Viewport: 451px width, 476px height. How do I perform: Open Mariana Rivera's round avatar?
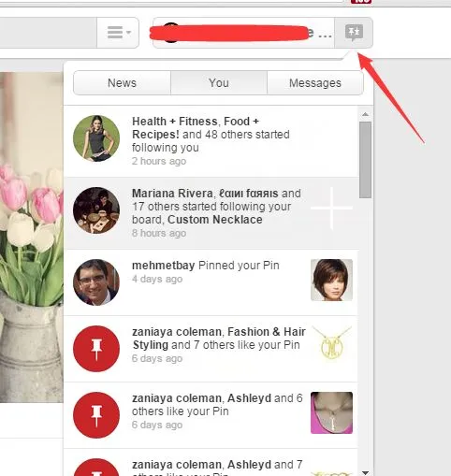coord(96,210)
